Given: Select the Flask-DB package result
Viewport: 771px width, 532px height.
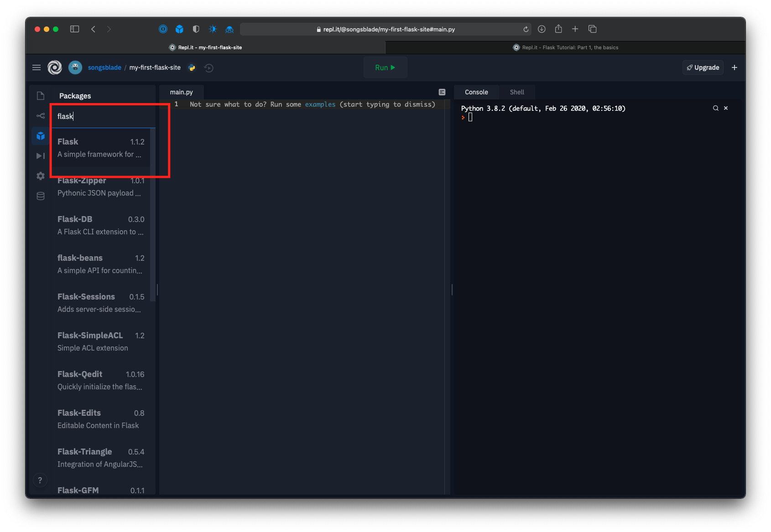Looking at the screenshot, I should click(x=101, y=226).
